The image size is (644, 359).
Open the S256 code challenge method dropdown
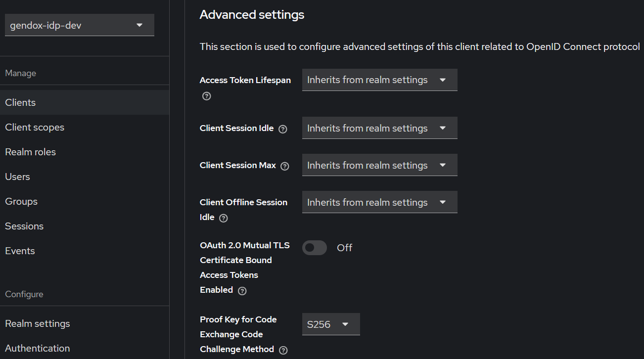point(330,324)
